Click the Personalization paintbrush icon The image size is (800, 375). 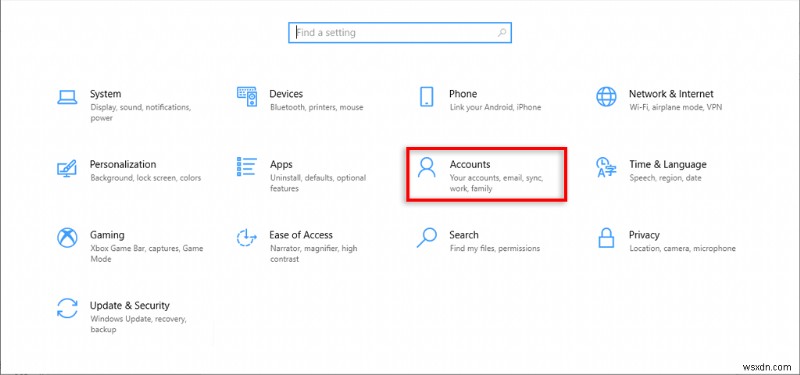click(67, 168)
